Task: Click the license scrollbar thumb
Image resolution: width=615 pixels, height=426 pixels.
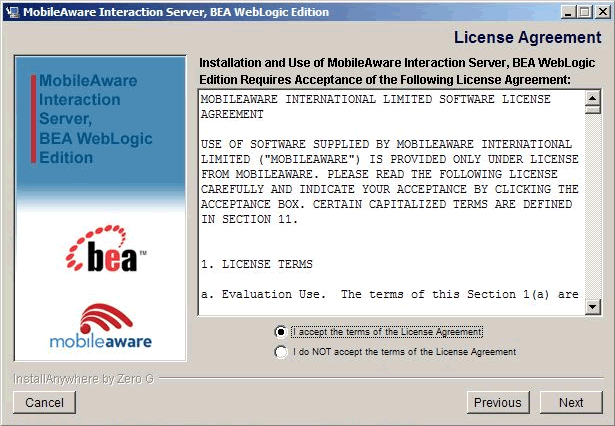Action: pos(593,109)
